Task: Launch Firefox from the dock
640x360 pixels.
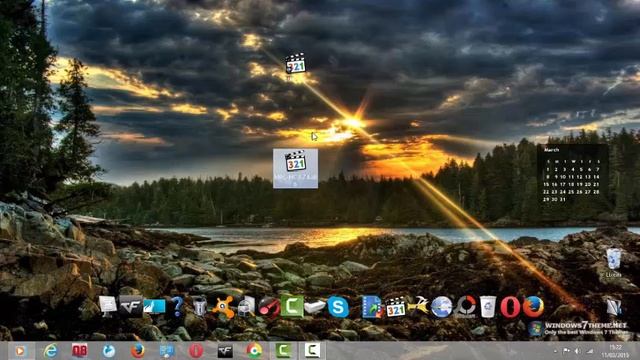Action: tap(533, 307)
